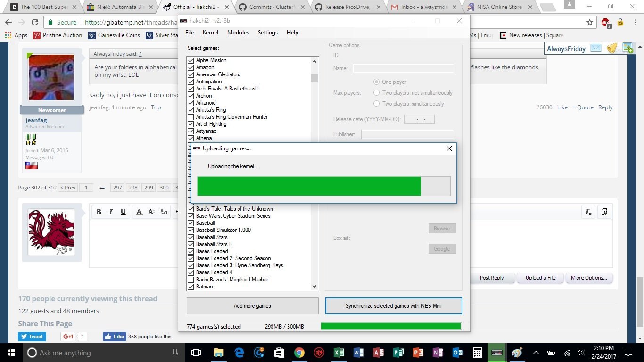Click the Name input field
The width and height of the screenshot is (644, 362).
pyautogui.click(x=404, y=68)
